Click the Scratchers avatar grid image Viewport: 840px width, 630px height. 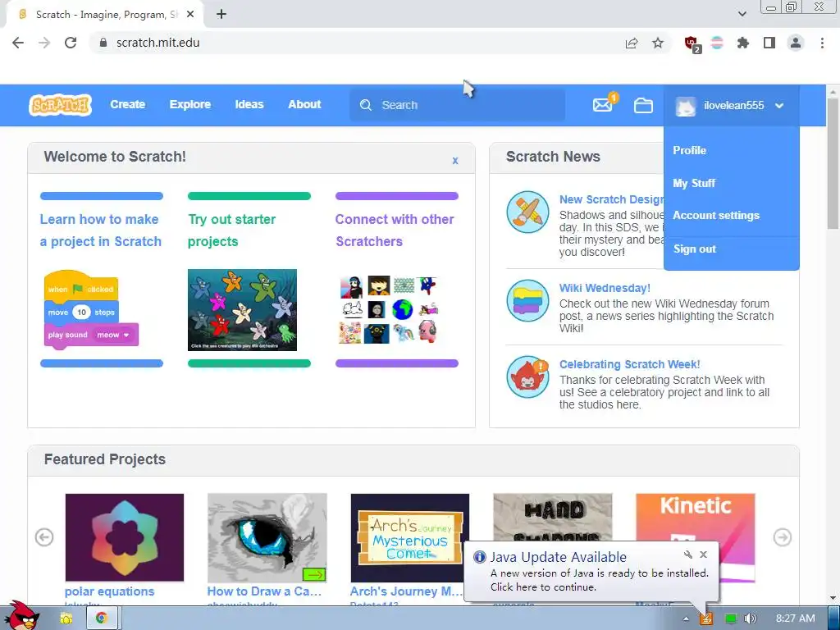click(390, 309)
